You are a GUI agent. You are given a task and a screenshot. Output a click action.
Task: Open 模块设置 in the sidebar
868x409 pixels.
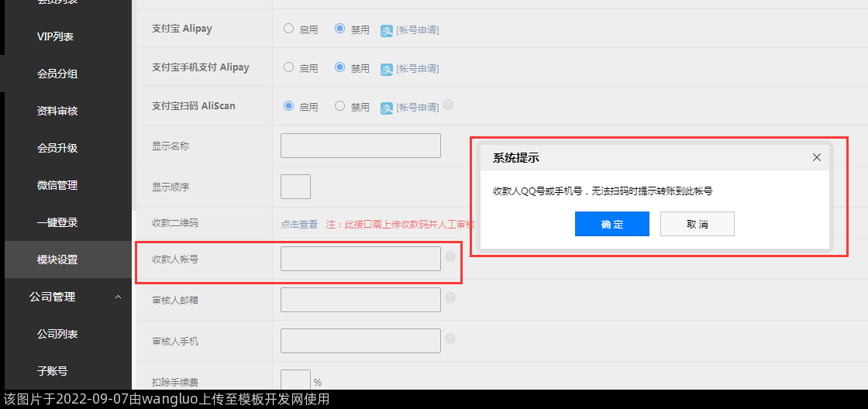[57, 259]
